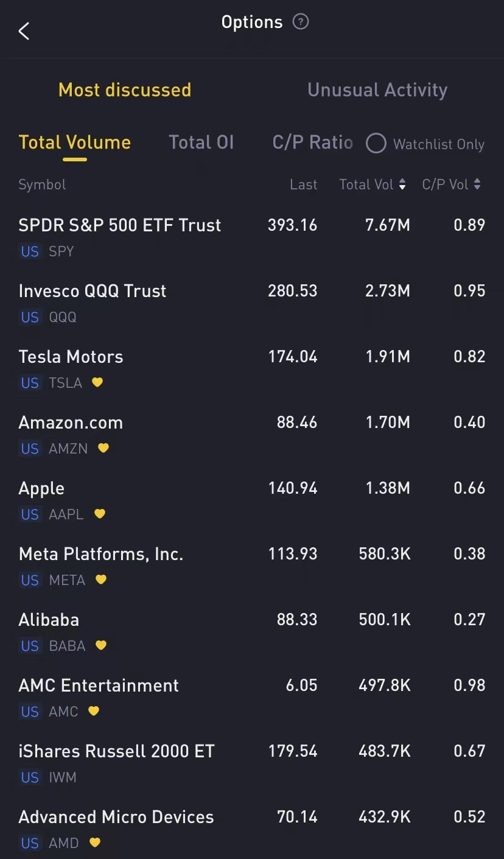Tap the watchlist heart next to AAPL
504x859 pixels.
pyautogui.click(x=100, y=514)
